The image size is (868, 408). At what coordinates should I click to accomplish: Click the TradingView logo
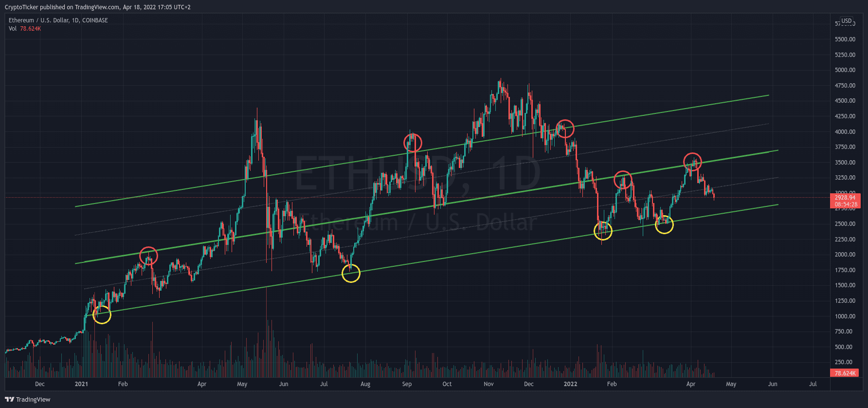(x=28, y=399)
